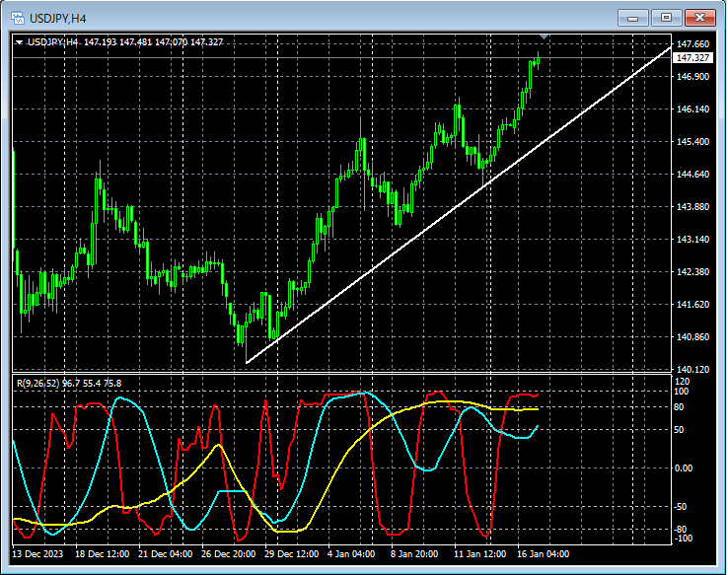The image size is (728, 575).
Task: Click the 140.860 price scale label
Action: click(692, 337)
